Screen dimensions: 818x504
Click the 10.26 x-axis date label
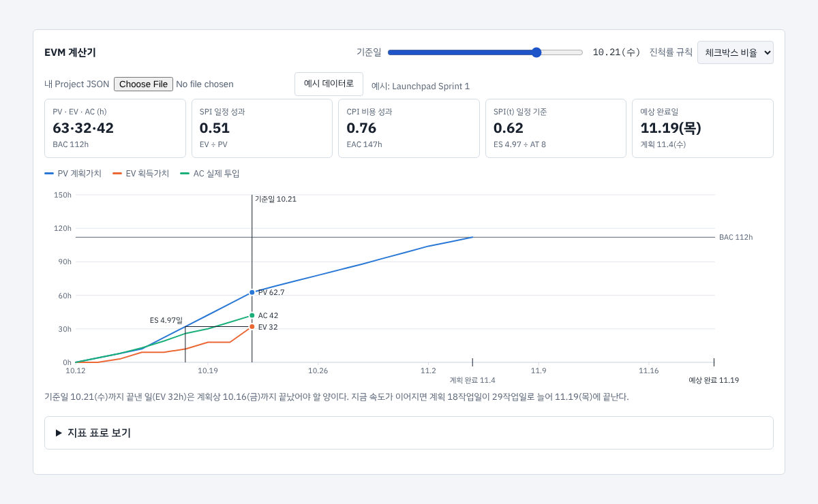point(318,371)
